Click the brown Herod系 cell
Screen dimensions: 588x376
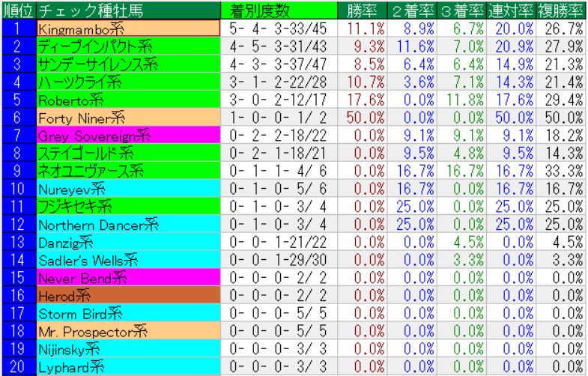pyautogui.click(x=128, y=295)
